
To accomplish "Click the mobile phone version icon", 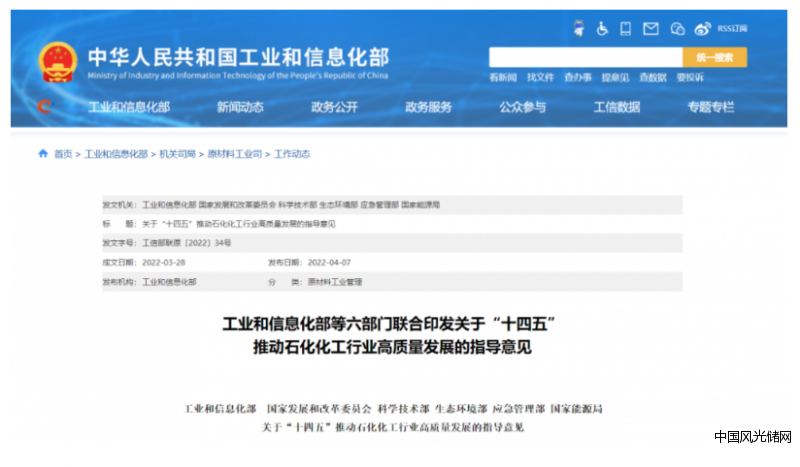I will pyautogui.click(x=626, y=29).
